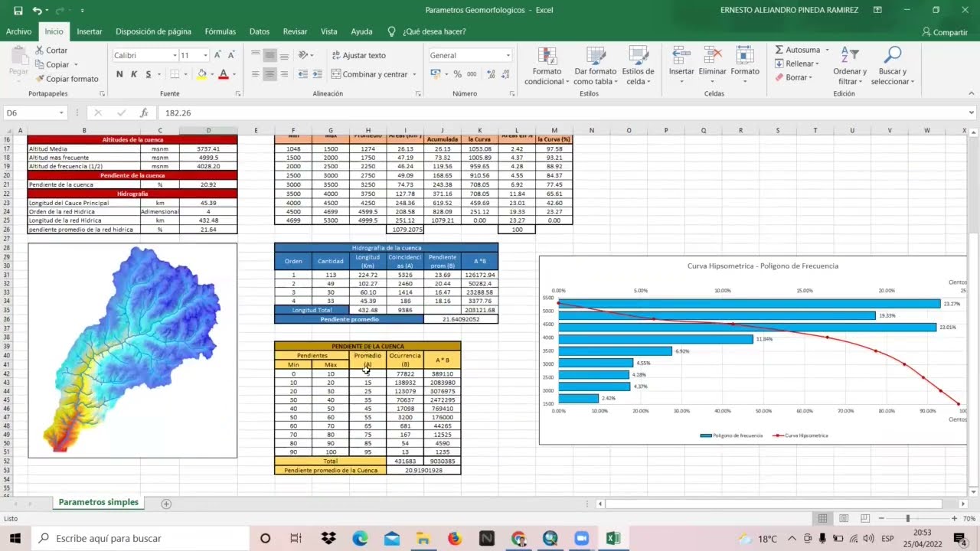Open the Name Box dropdown arrow
This screenshot has height=551, width=980.
[61, 112]
